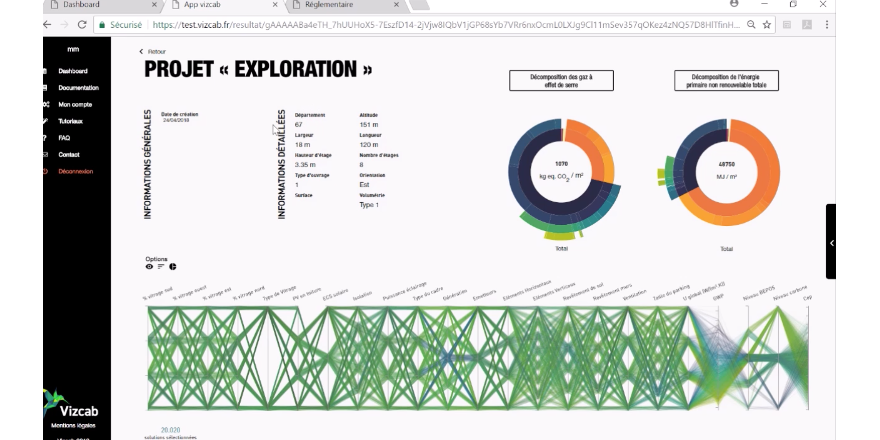Click the 'Type de Vitrage' axis label

click(279, 294)
